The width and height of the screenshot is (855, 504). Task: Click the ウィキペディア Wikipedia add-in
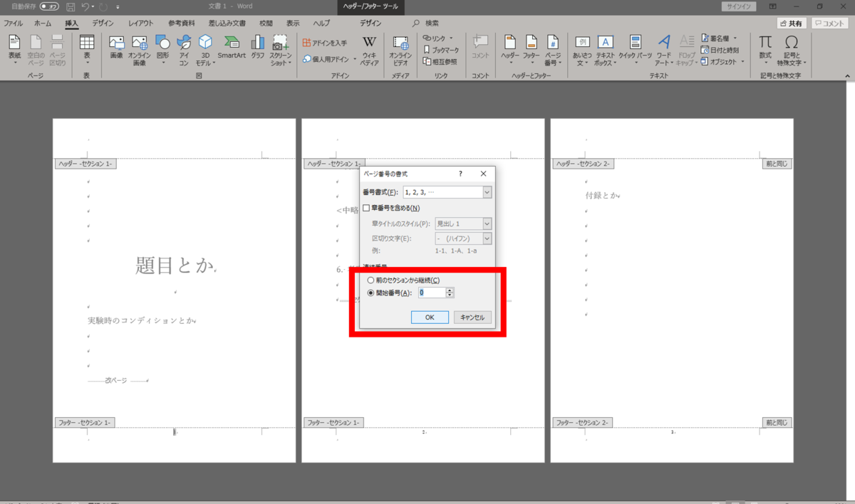pos(369,50)
